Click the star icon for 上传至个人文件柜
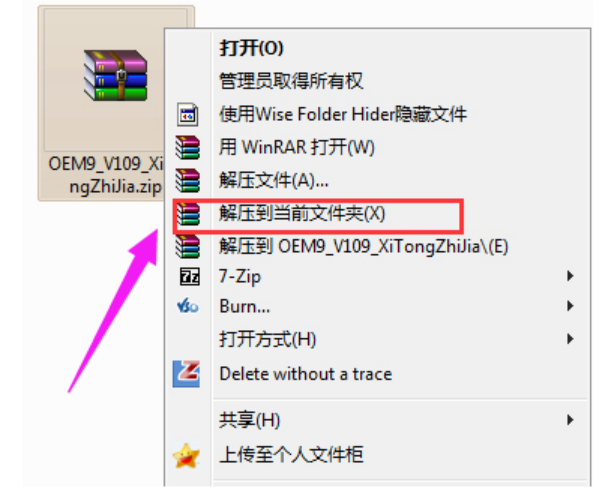Viewport: 609px width, 491px height. [186, 455]
